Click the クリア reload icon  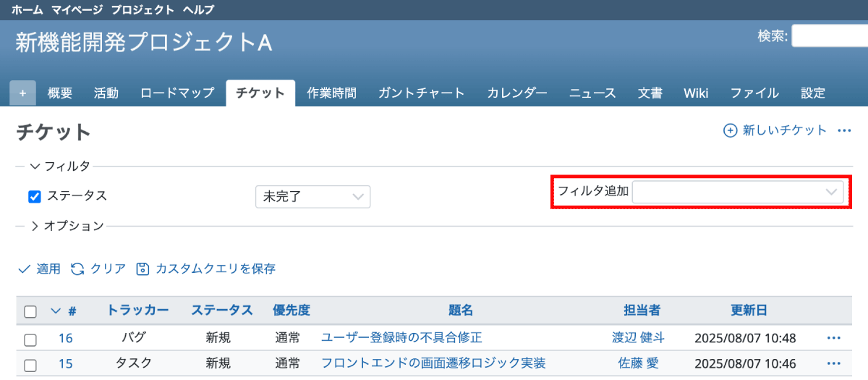tap(77, 269)
